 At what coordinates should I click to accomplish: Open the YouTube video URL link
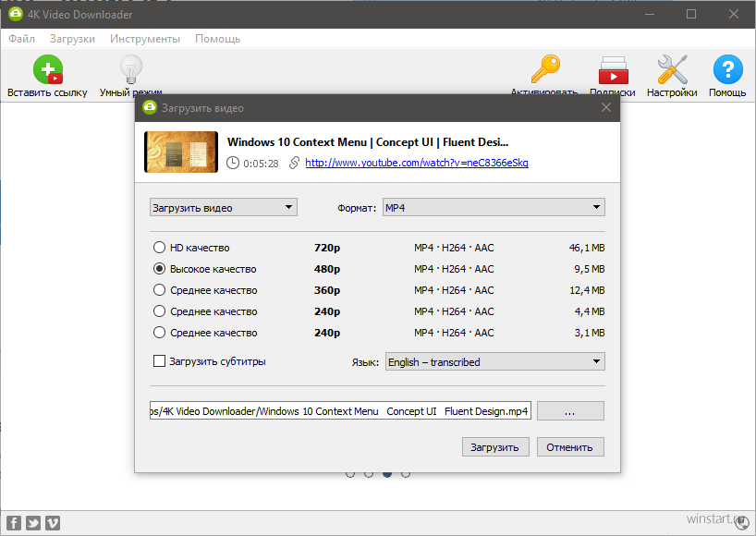(x=417, y=163)
